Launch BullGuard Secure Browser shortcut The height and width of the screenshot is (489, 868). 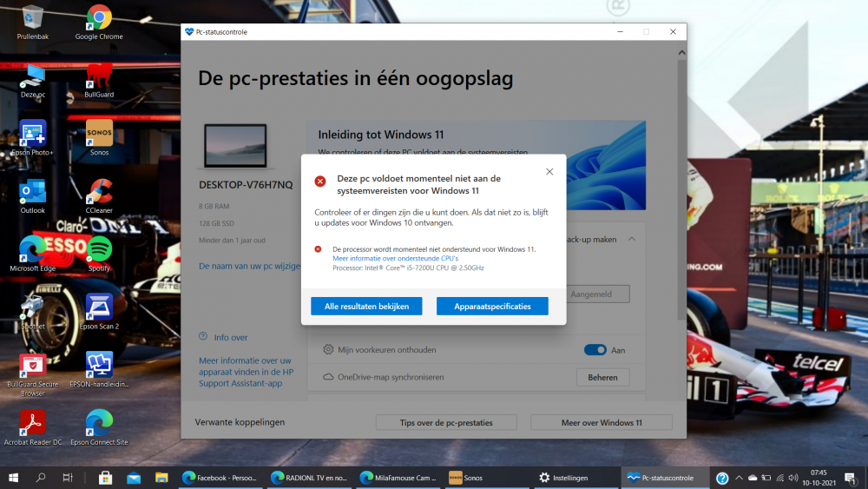[x=32, y=375]
